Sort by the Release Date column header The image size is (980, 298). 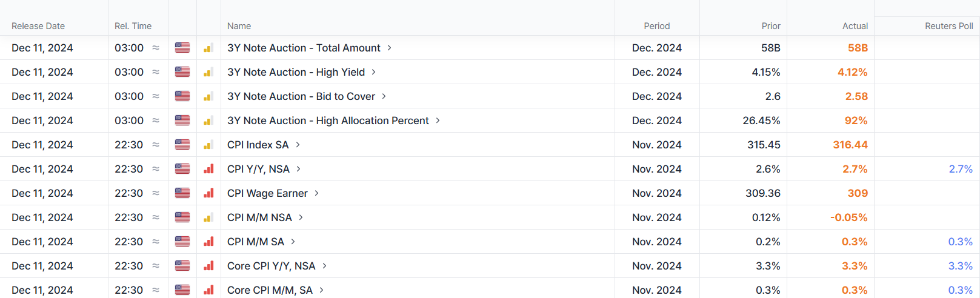(x=38, y=26)
